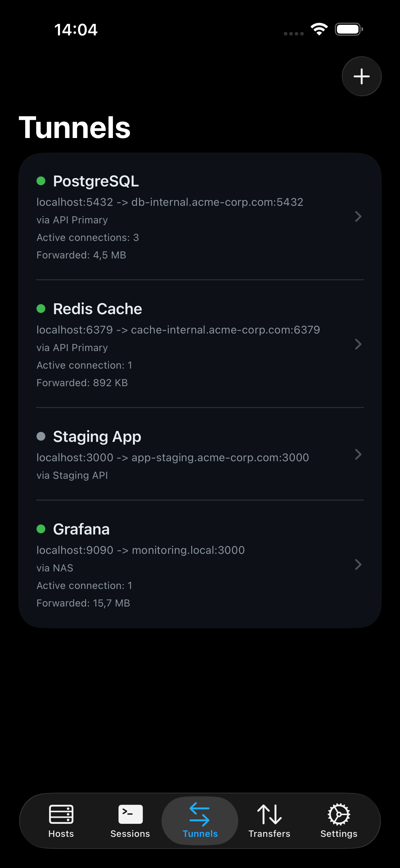Click Staging App gray status dot
The image size is (400, 868).
pyautogui.click(x=41, y=436)
